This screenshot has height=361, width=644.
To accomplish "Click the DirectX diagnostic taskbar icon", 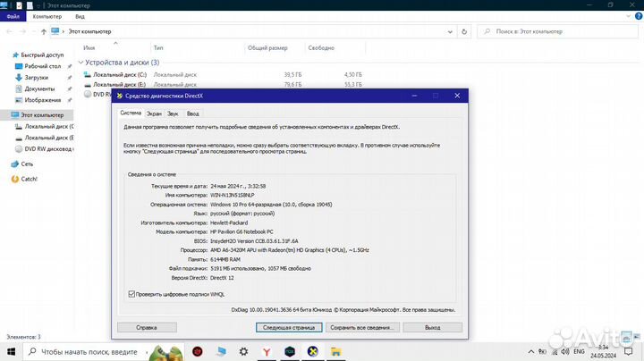I will (x=312, y=351).
